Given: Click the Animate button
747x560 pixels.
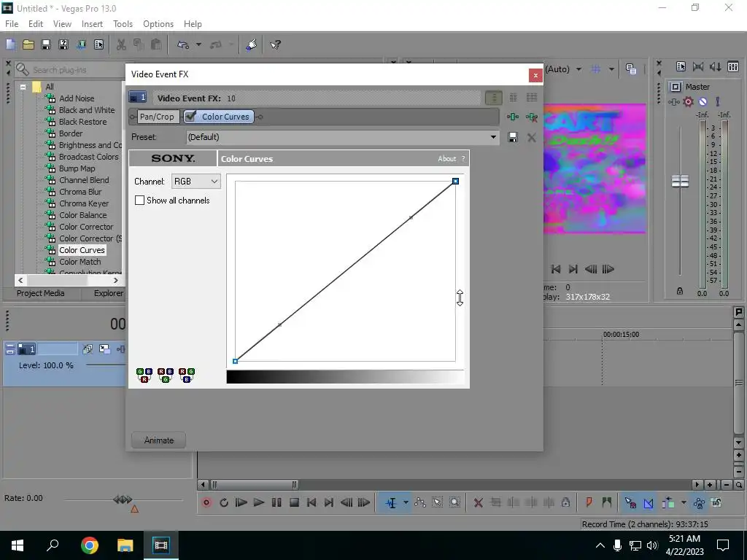Looking at the screenshot, I should pyautogui.click(x=158, y=440).
